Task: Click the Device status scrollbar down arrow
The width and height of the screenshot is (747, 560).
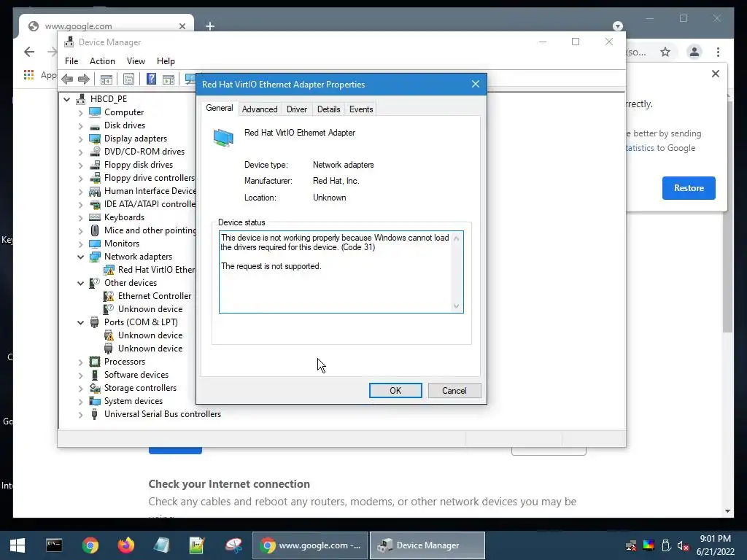Action: 457,306
